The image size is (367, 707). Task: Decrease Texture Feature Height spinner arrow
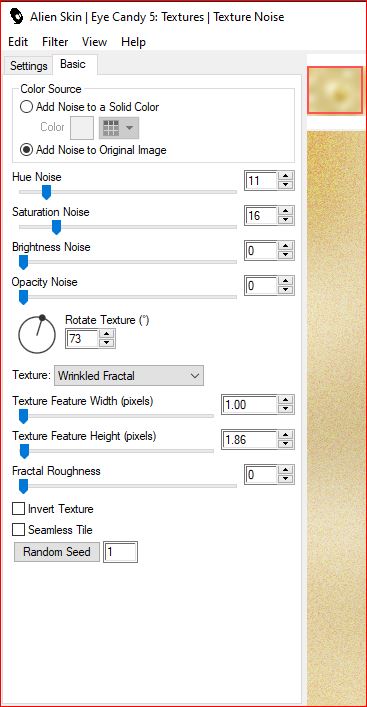pos(285,445)
